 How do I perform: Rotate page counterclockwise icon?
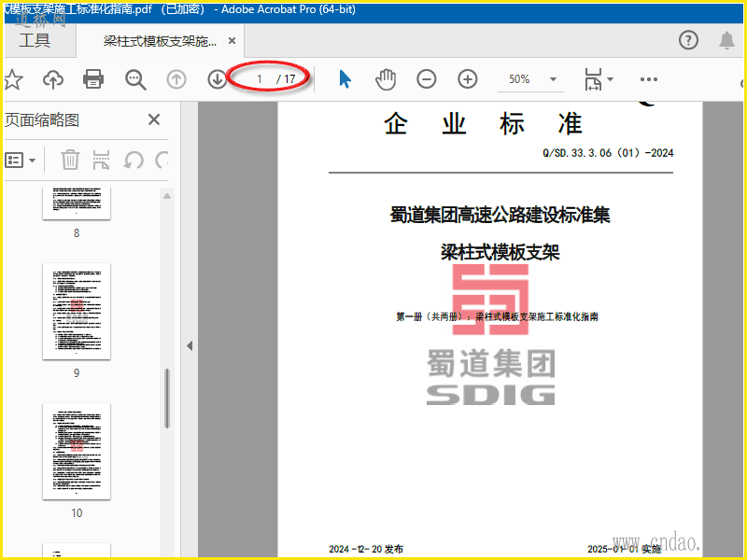click(134, 160)
